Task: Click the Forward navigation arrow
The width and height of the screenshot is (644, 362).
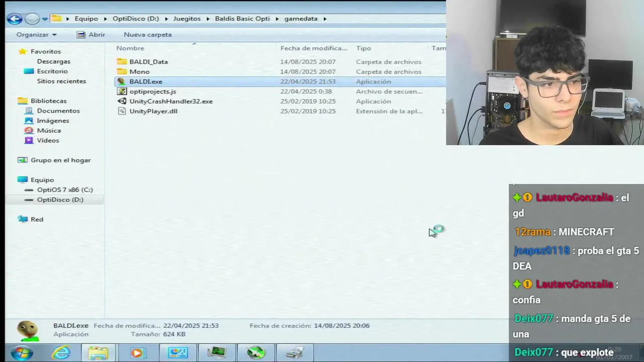Action: (32, 19)
